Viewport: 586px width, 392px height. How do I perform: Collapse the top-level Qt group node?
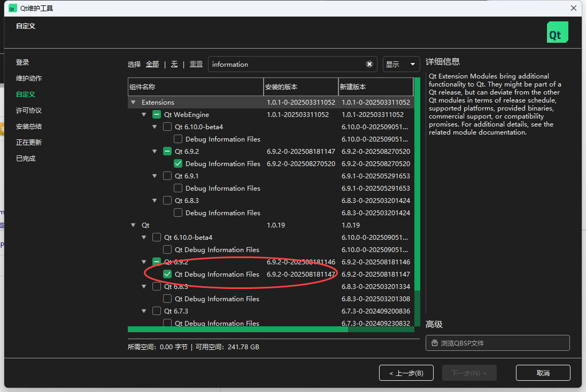coord(133,225)
